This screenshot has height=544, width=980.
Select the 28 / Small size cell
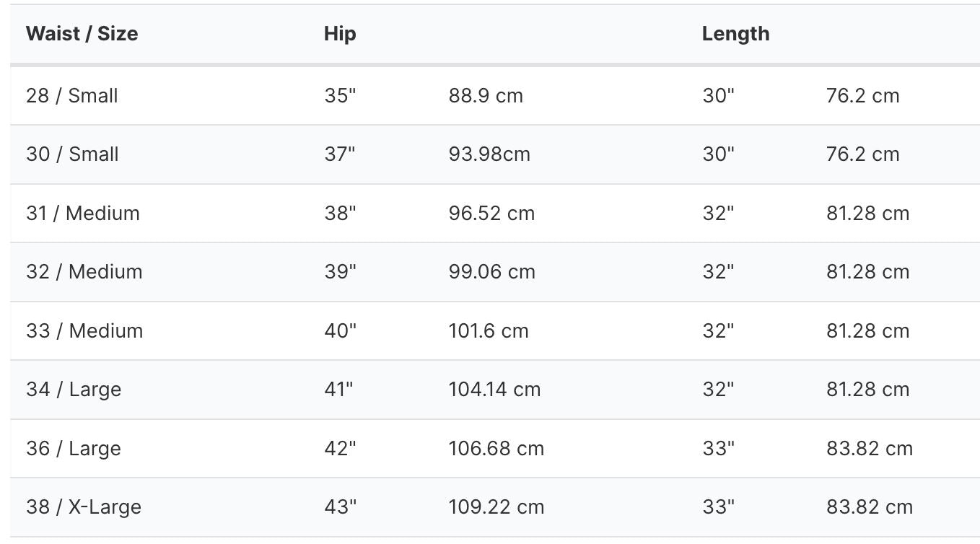[72, 95]
